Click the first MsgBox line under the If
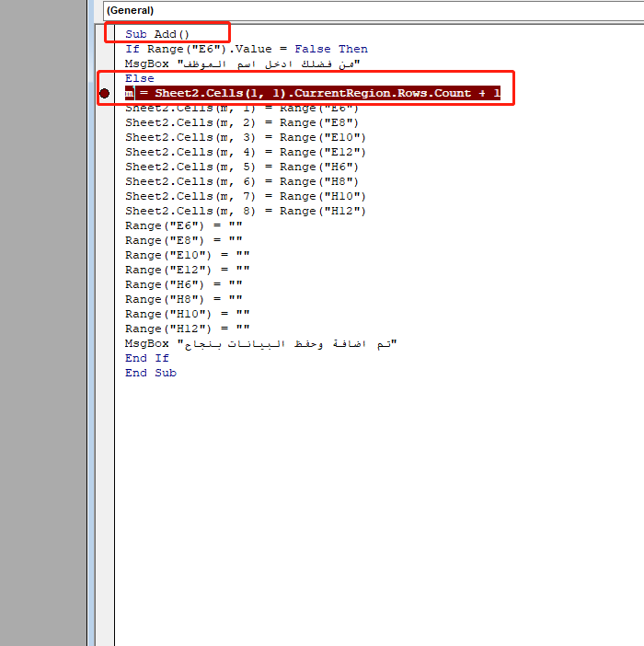 coord(243,63)
